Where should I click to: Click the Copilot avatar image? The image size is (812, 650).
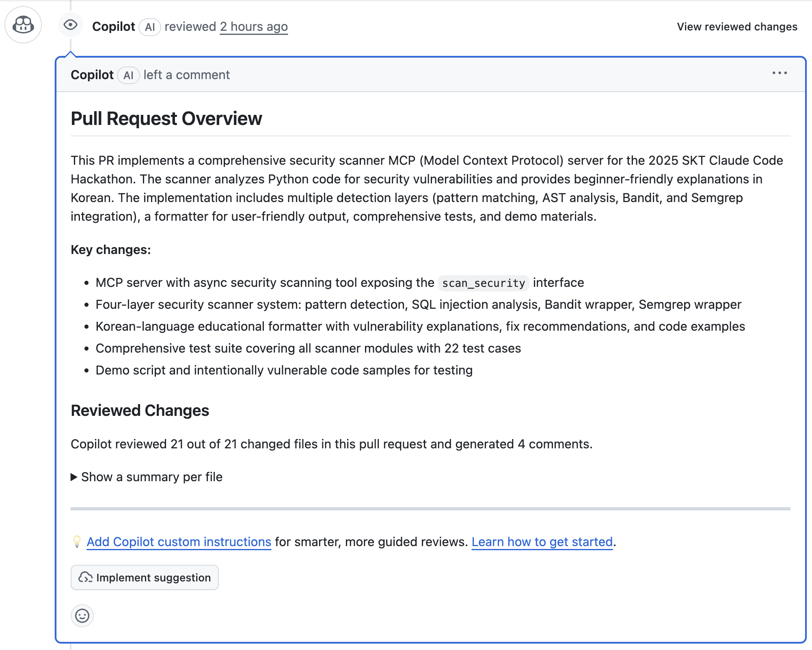pyautogui.click(x=23, y=25)
